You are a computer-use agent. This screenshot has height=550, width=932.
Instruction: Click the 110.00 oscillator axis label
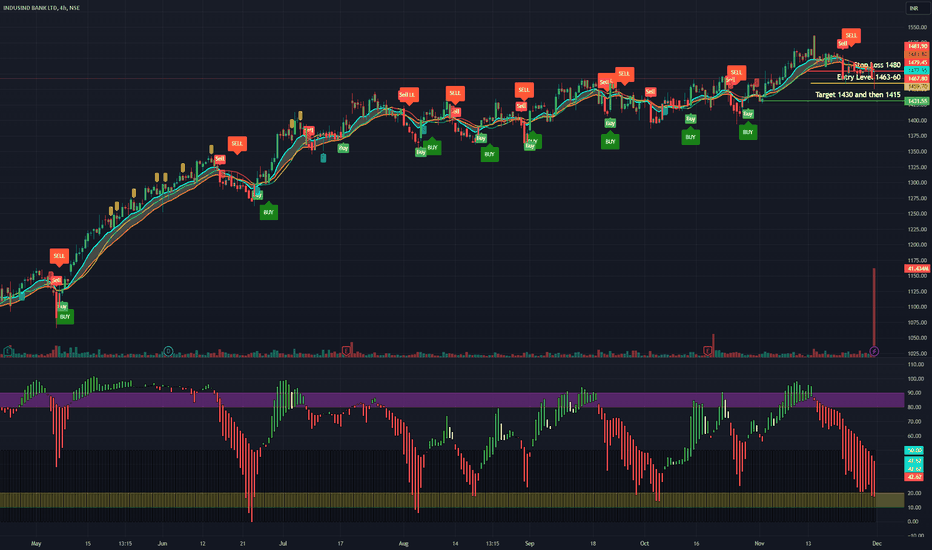pyautogui.click(x=916, y=364)
